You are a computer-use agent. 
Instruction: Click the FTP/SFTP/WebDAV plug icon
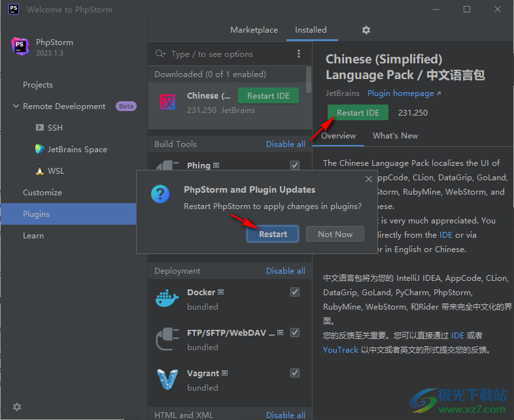click(x=167, y=339)
